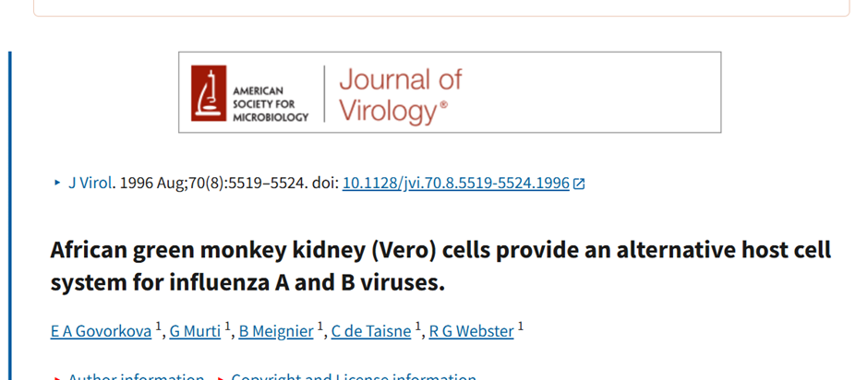The image size is (868, 380).
Task: Open author B Meignier's link
Action: (276, 331)
